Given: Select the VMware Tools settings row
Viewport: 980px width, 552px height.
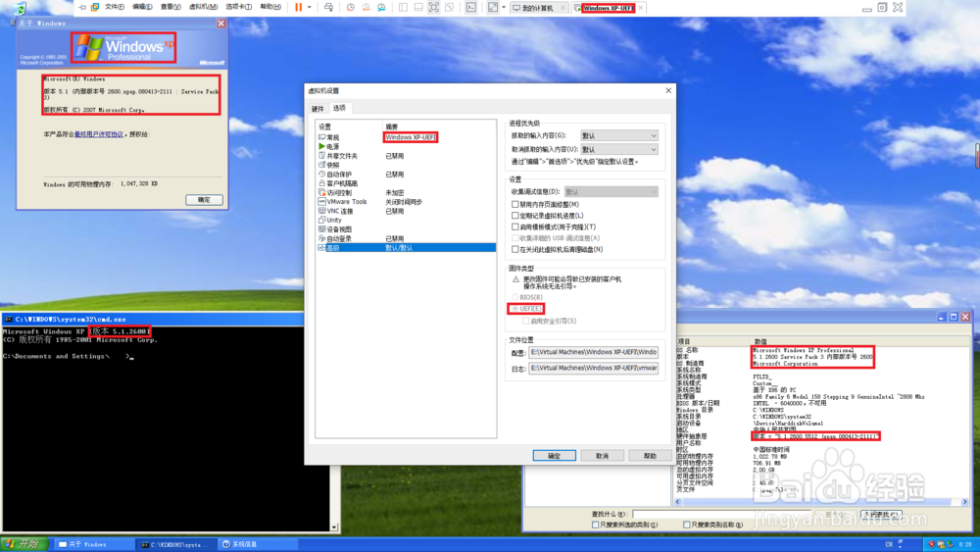Looking at the screenshot, I should click(407, 202).
